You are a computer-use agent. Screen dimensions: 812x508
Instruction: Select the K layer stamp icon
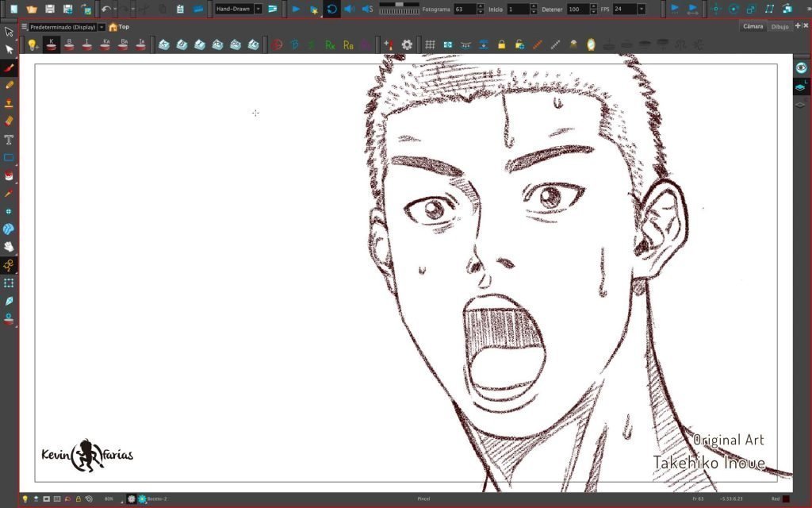point(52,45)
